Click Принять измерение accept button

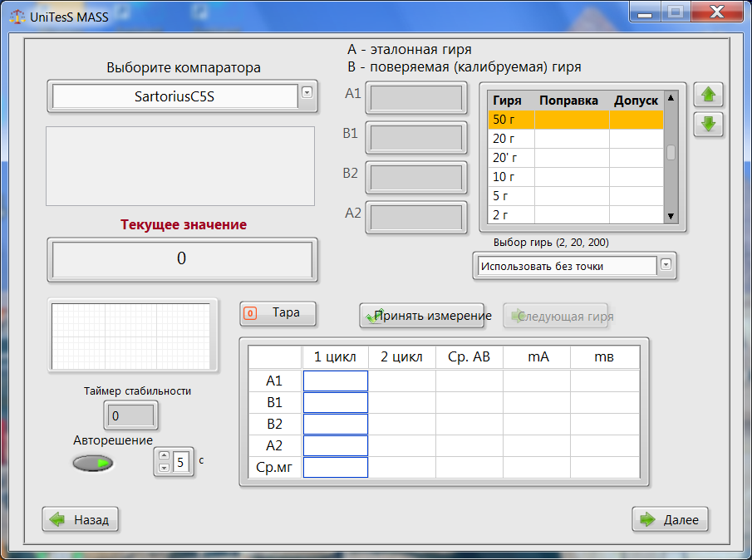(x=428, y=316)
